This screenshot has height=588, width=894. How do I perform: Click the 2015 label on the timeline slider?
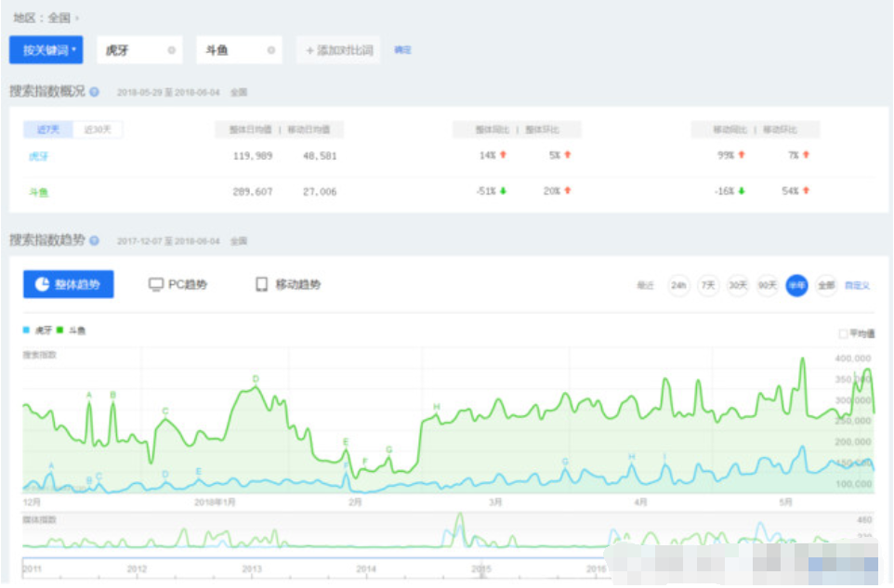481,568
